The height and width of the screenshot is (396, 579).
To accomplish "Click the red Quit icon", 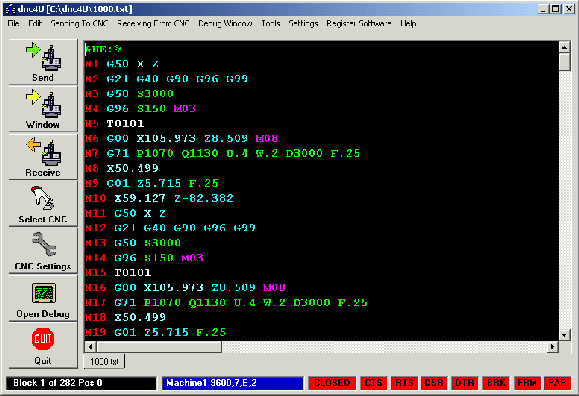I will (x=43, y=339).
